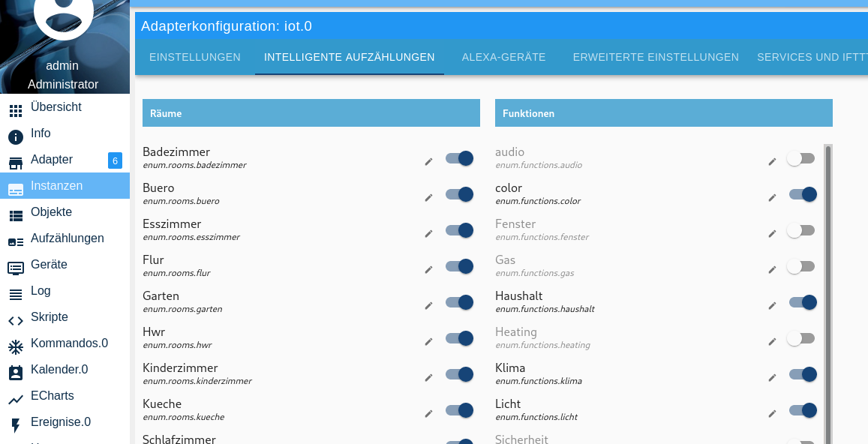868x444 pixels.
Task: Toggle the Hwr room switch
Action: [459, 338]
